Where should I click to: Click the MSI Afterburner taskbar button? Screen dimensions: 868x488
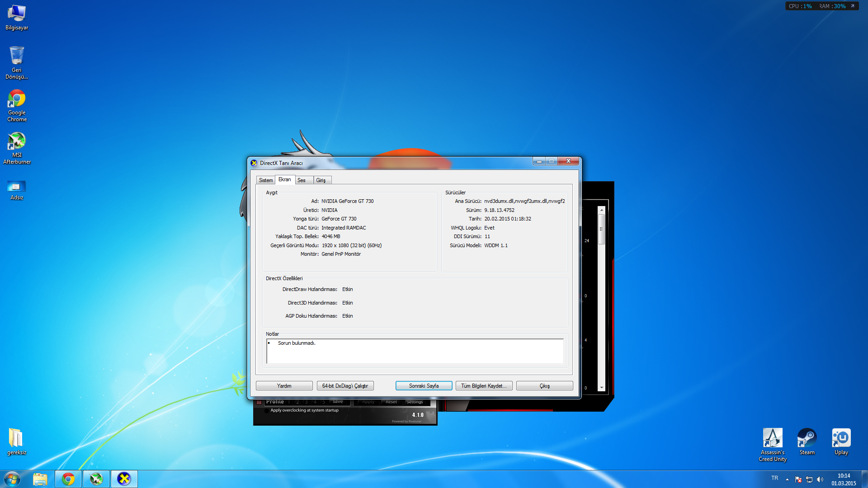pyautogui.click(x=96, y=479)
